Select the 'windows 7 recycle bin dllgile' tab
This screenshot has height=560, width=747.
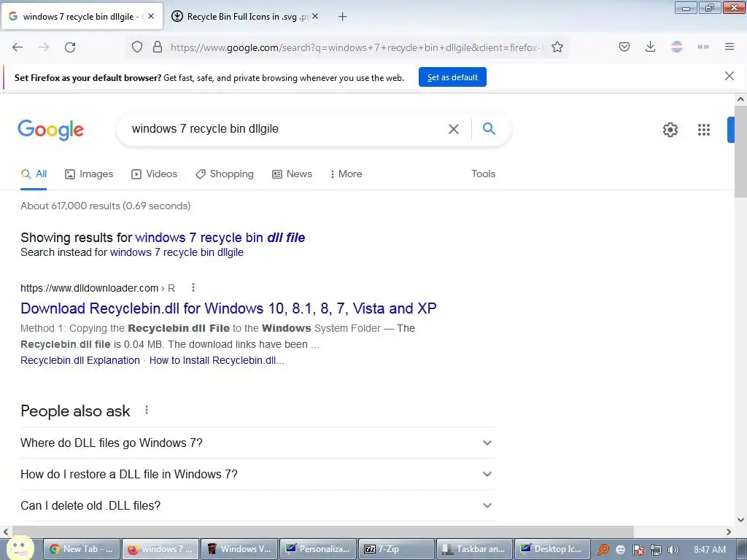(x=82, y=17)
